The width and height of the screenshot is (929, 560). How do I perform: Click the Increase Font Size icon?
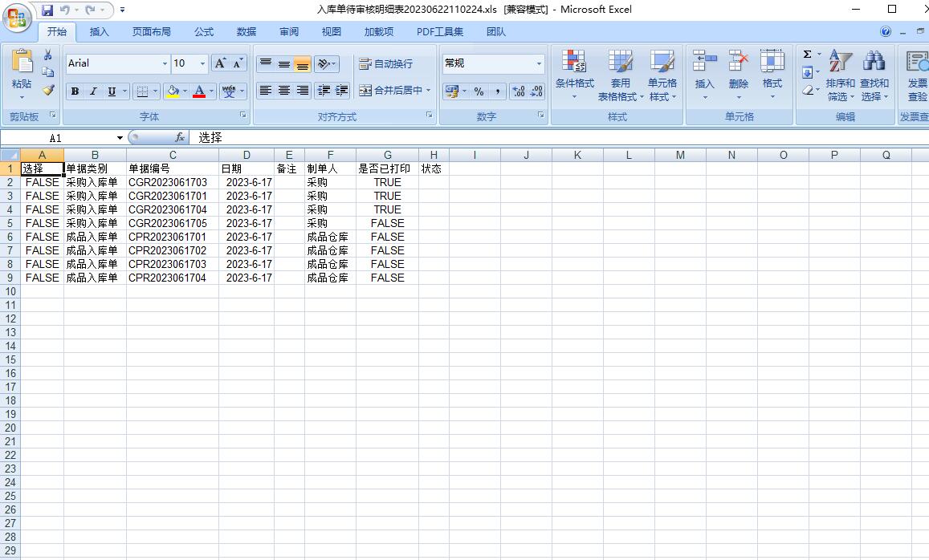pyautogui.click(x=220, y=63)
